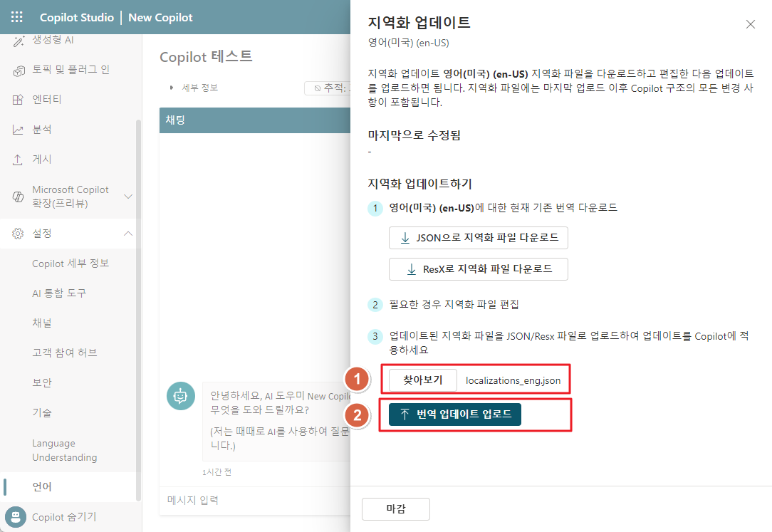Viewport: 772px width, 532px height.
Task: Open the 기술 settings
Action: [68, 412]
